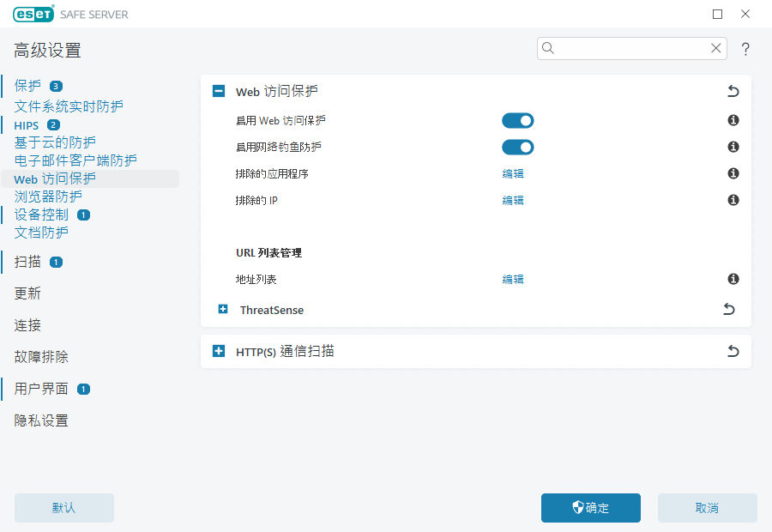Disable the 启用 Web 访问保护 switch
Viewport: 772px width, 532px height.
tap(517, 120)
